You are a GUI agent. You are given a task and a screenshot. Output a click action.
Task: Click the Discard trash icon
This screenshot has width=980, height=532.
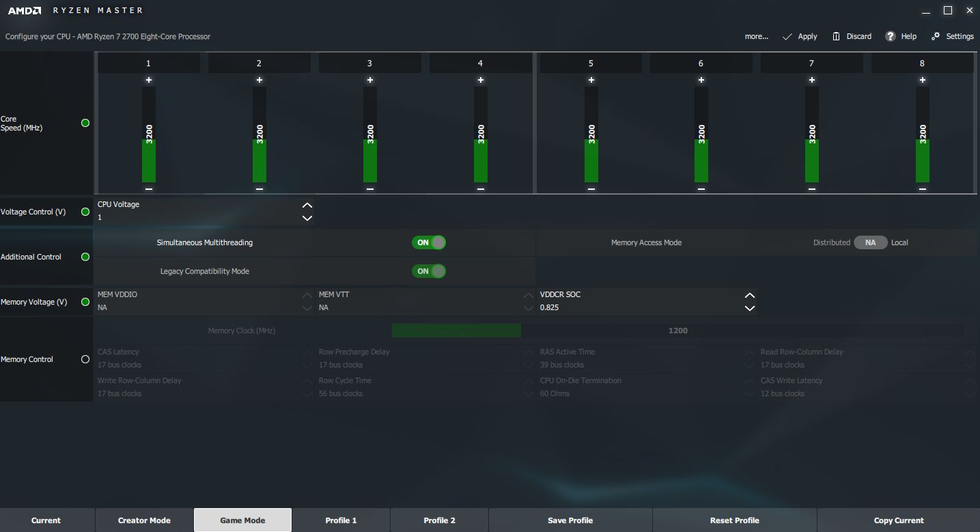(836, 36)
